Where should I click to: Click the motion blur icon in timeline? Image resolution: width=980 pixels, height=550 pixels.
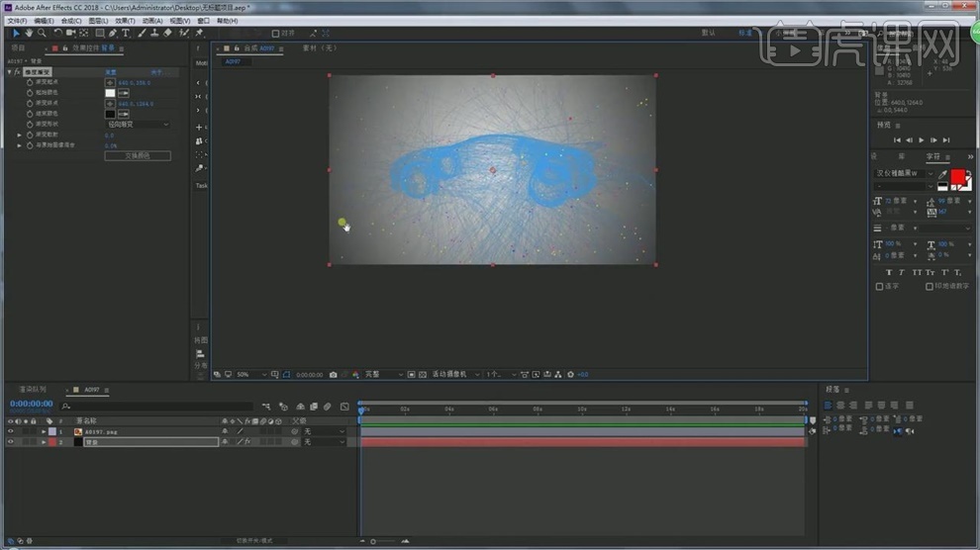click(327, 407)
